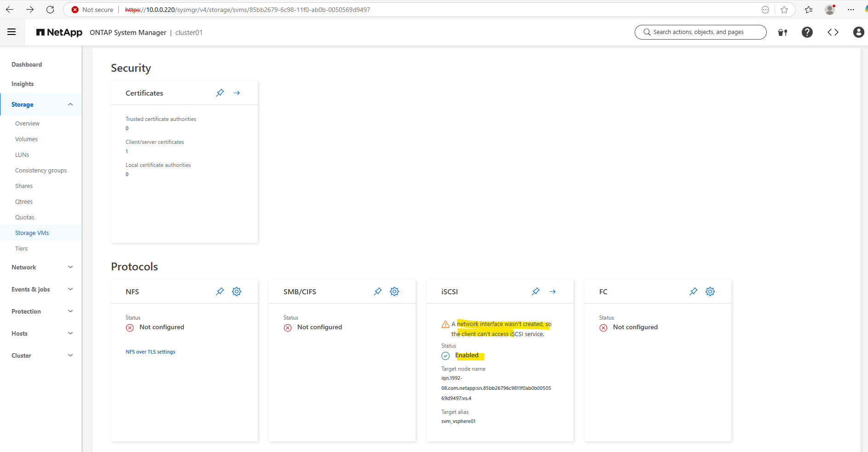Viewport: 868px width, 452px height.
Task: Pin the Certificates card
Action: tap(220, 93)
